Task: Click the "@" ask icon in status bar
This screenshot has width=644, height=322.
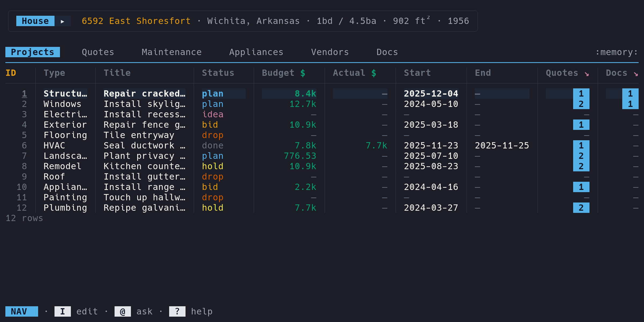Action: tap(123, 311)
